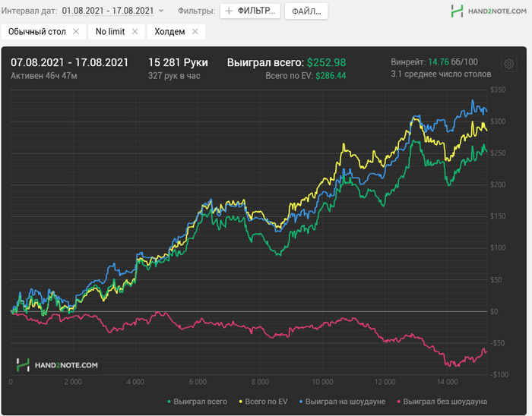This screenshot has width=532, height=416.
Task: Click the 07.08.2021 - 17.08.2021 chart period heading
Action: click(70, 63)
